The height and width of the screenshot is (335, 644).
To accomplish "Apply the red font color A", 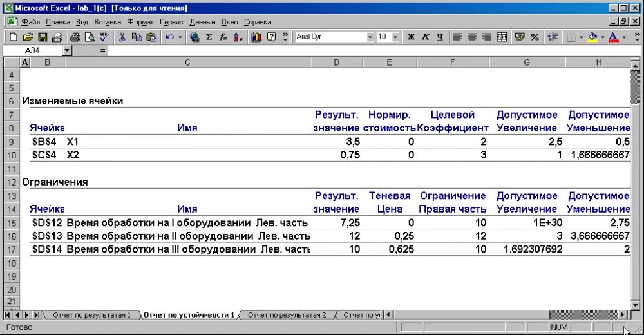I will click(x=613, y=37).
